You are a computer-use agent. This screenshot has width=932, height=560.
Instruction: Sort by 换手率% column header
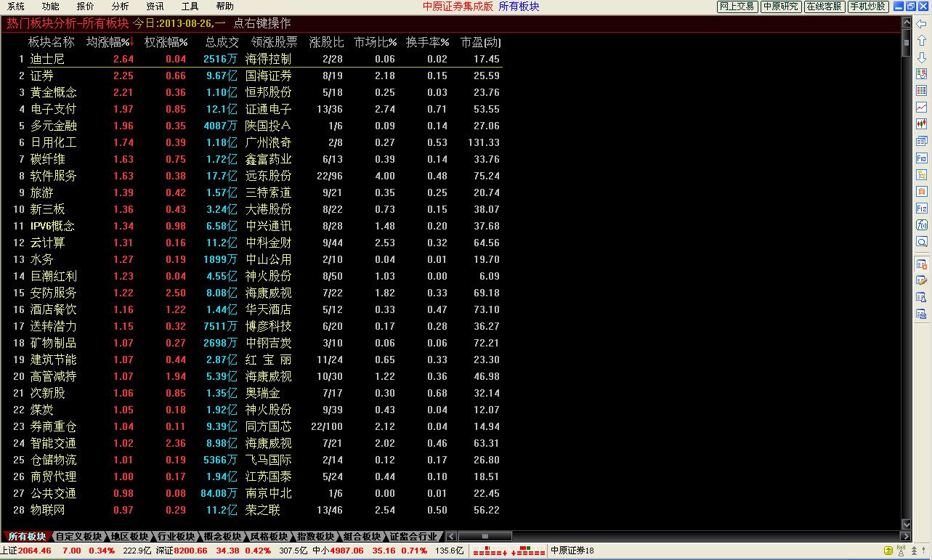428,42
